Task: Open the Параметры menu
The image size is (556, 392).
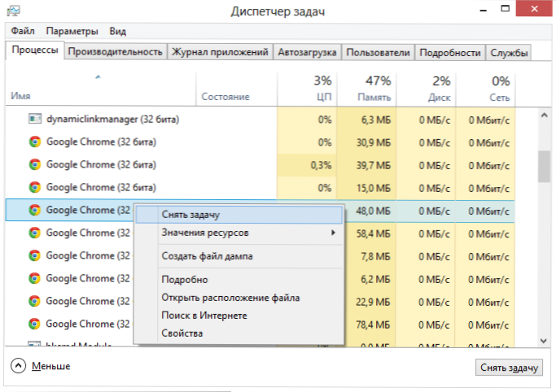Action: click(72, 31)
